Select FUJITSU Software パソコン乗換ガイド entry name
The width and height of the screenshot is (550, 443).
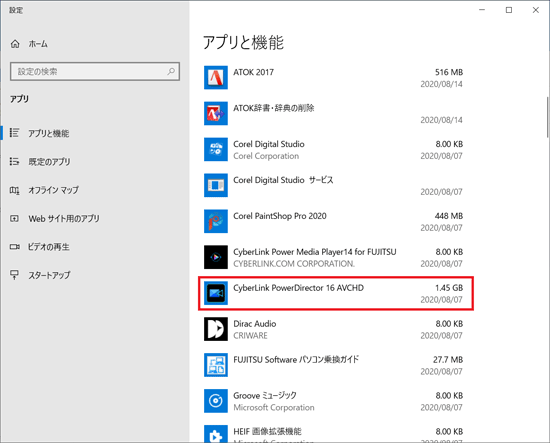[296, 360]
